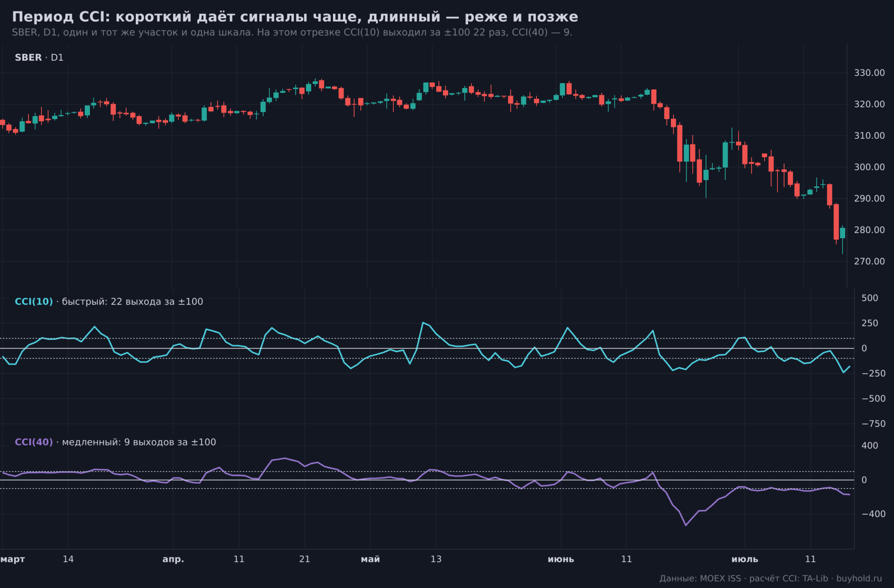This screenshot has width=894, height=588.
Task: Click the 330.00 price axis label
Action: tap(869, 73)
